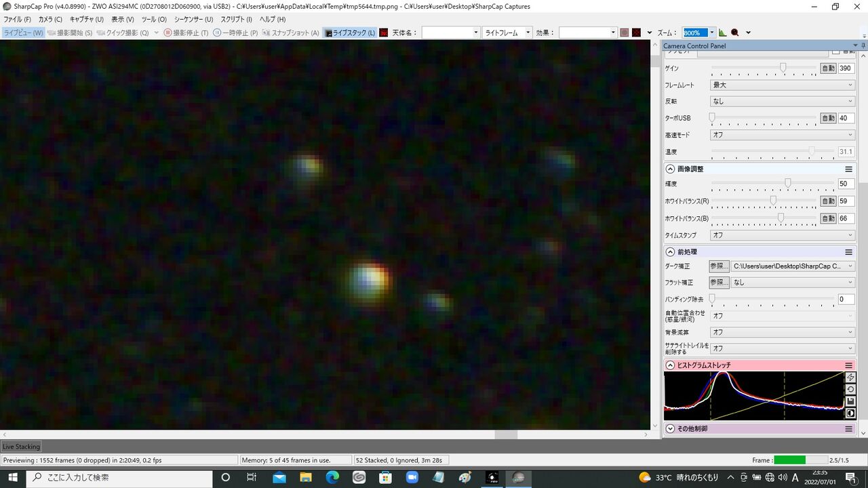Toggle ゲイン auto (自動) button
Screen dimensions: 868x488
click(828, 68)
